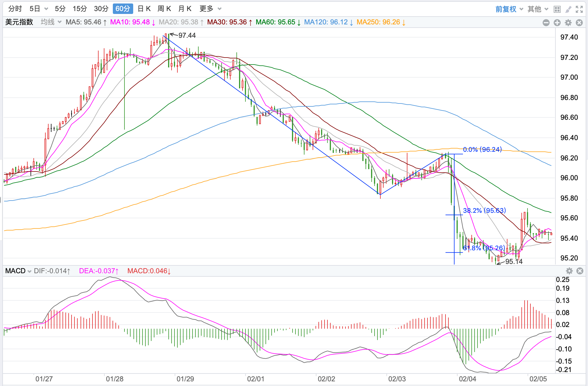Viewport: 588px width, 386px height.
Task: Remove the moving average indicator overlay
Action: pyautogui.click(x=579, y=23)
